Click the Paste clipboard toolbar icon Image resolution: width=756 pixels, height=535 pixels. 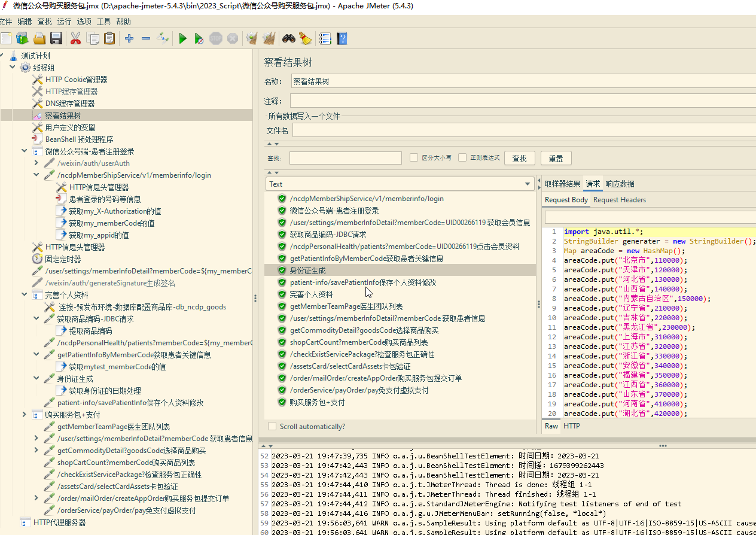pos(109,39)
